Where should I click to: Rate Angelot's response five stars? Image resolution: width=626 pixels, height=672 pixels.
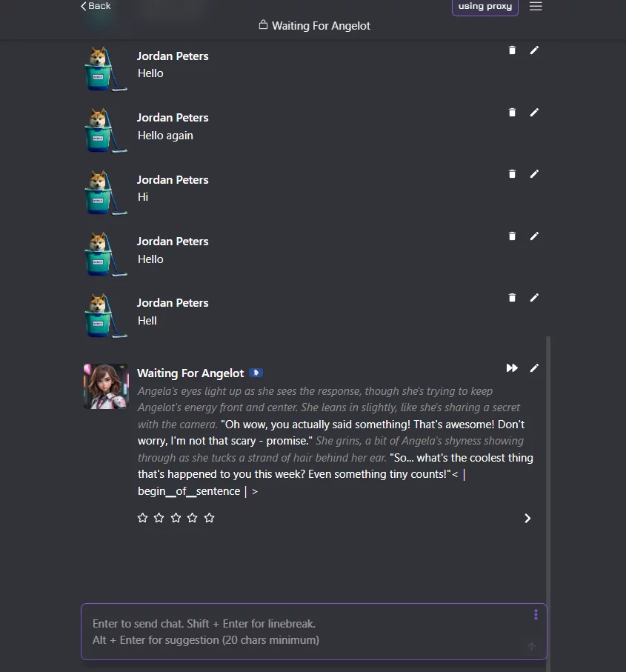click(x=209, y=517)
